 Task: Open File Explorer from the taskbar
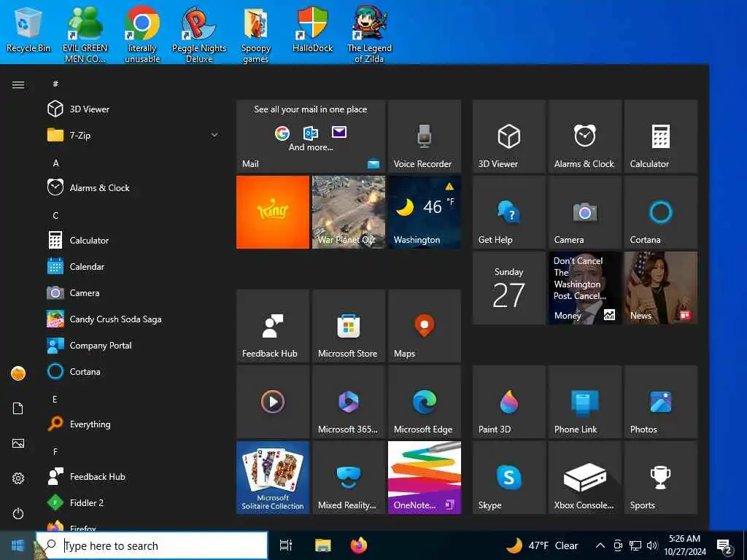[322, 545]
